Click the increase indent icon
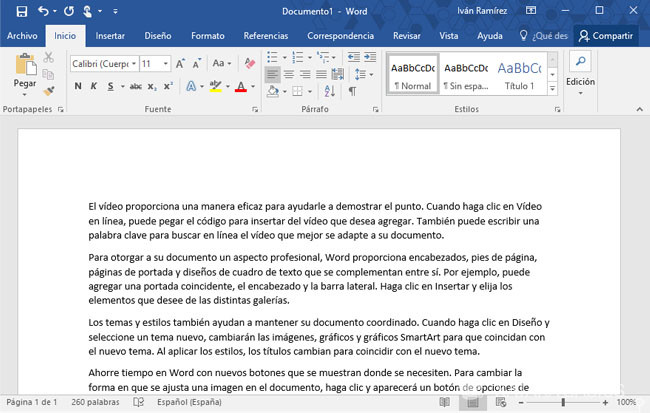Screen dimensions: 650x413 [370, 57]
